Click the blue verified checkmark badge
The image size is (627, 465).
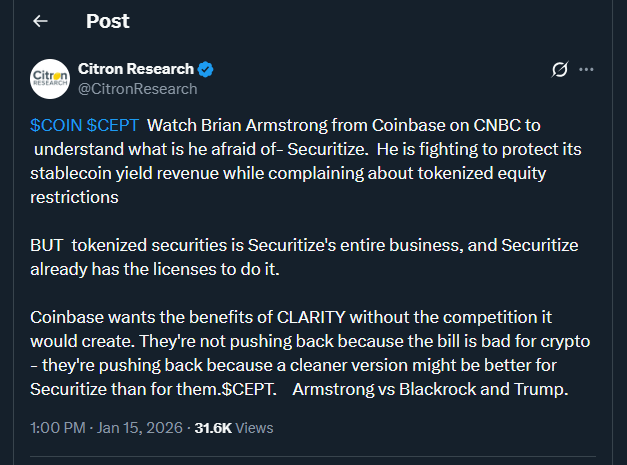coord(206,69)
